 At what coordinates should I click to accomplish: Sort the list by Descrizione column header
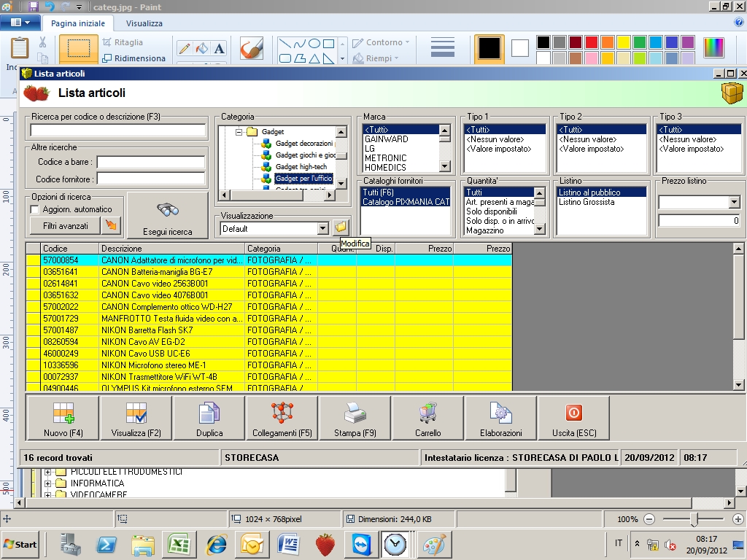(172, 249)
